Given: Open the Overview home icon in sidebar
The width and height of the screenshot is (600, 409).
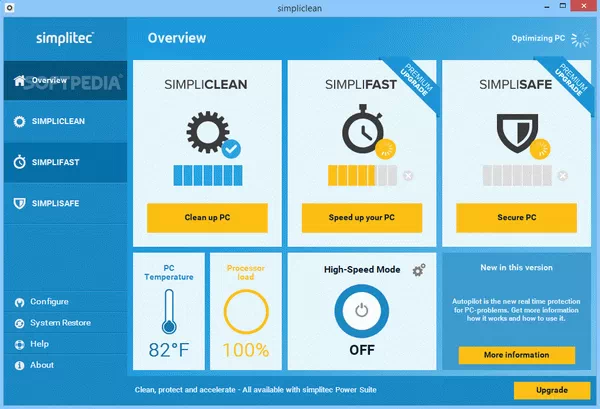Looking at the screenshot, I should point(19,80).
